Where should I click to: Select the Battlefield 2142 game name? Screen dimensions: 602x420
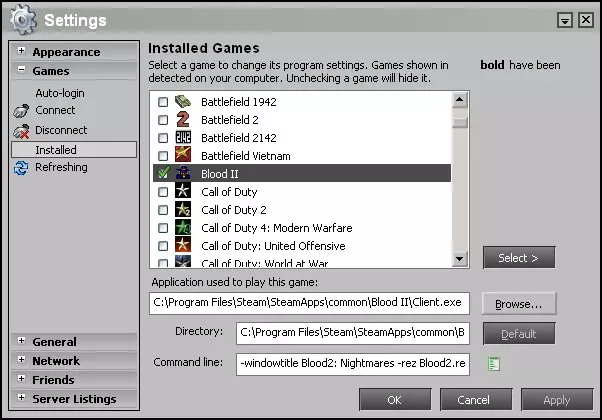pos(238,138)
